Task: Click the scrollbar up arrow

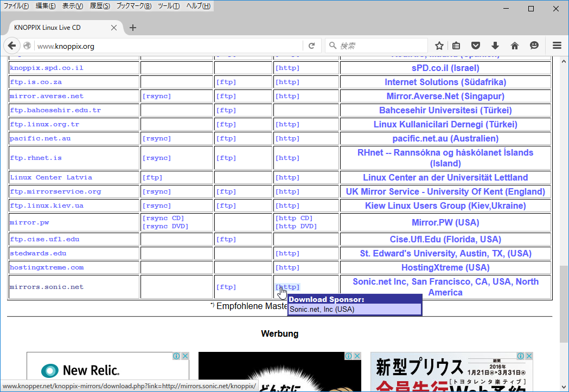Action: coord(564,61)
